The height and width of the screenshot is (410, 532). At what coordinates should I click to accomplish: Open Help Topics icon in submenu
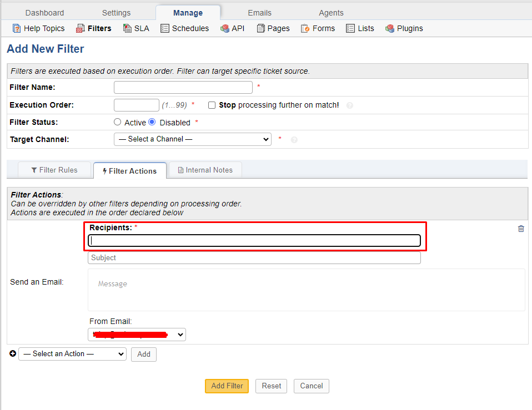[x=17, y=28]
